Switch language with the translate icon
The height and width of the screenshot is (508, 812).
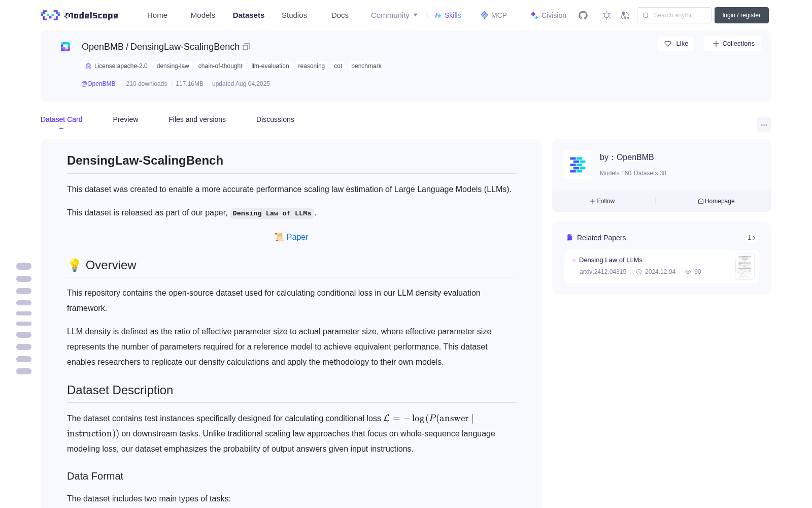click(x=625, y=15)
